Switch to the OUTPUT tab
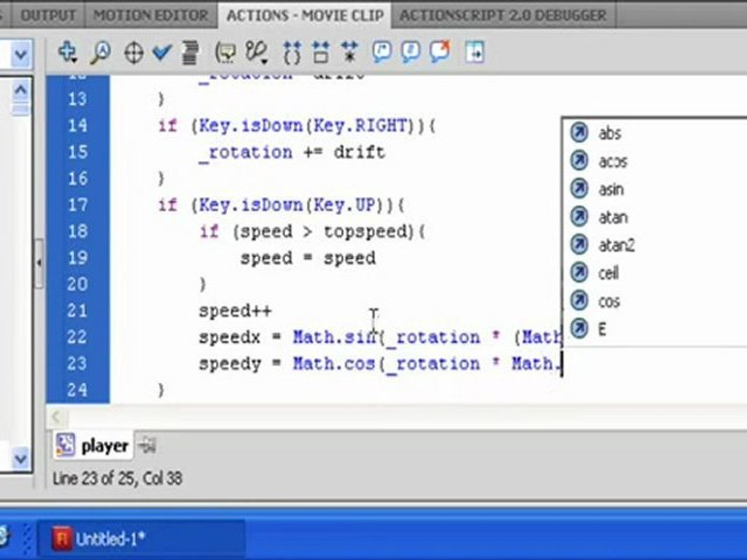 click(48, 15)
